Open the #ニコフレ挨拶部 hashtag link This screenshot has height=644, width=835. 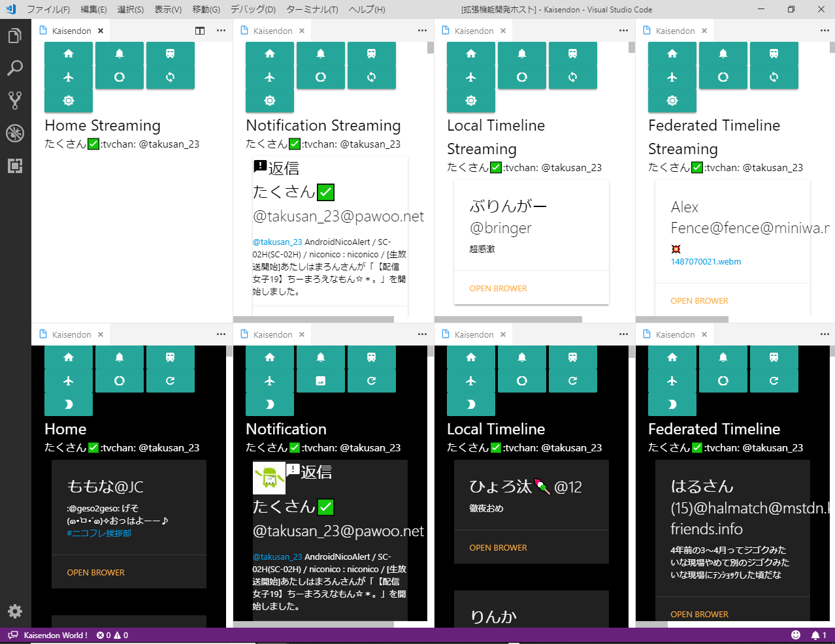pyautogui.click(x=99, y=534)
